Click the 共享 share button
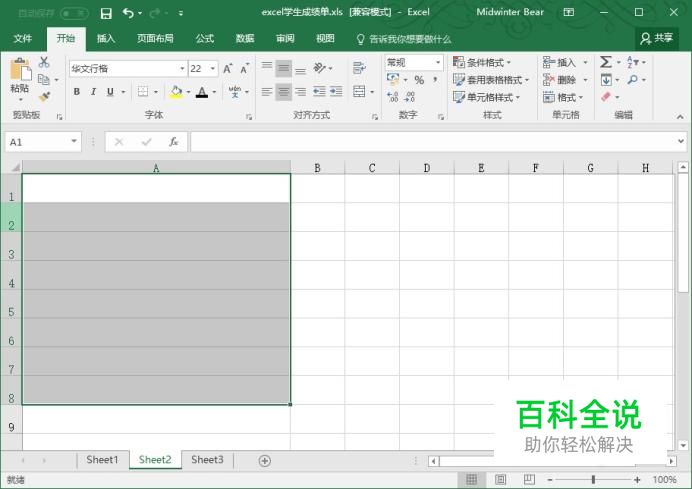Screen dimensions: 692x489 coord(657,38)
